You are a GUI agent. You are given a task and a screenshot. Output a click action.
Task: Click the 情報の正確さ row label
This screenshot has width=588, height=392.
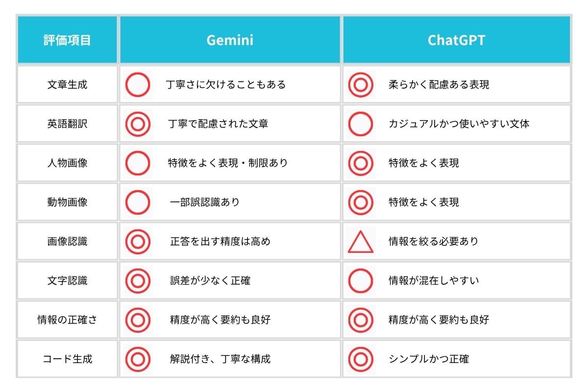point(67,320)
